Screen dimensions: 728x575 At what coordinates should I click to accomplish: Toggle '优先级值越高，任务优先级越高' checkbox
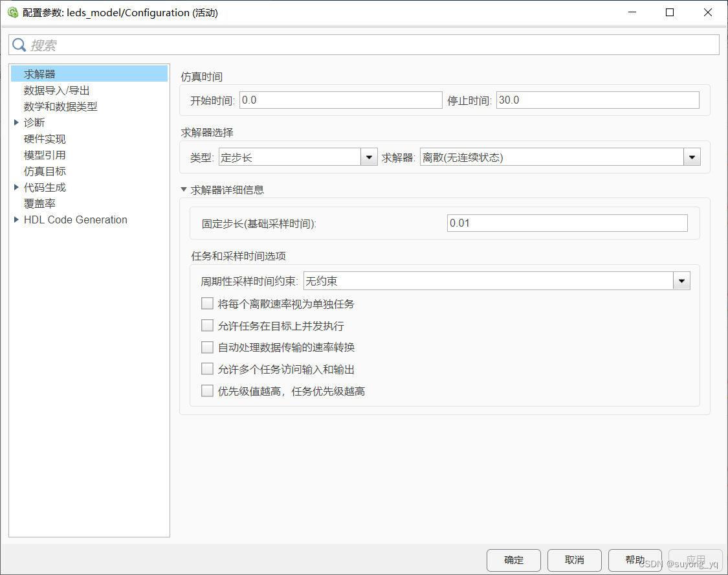[207, 390]
